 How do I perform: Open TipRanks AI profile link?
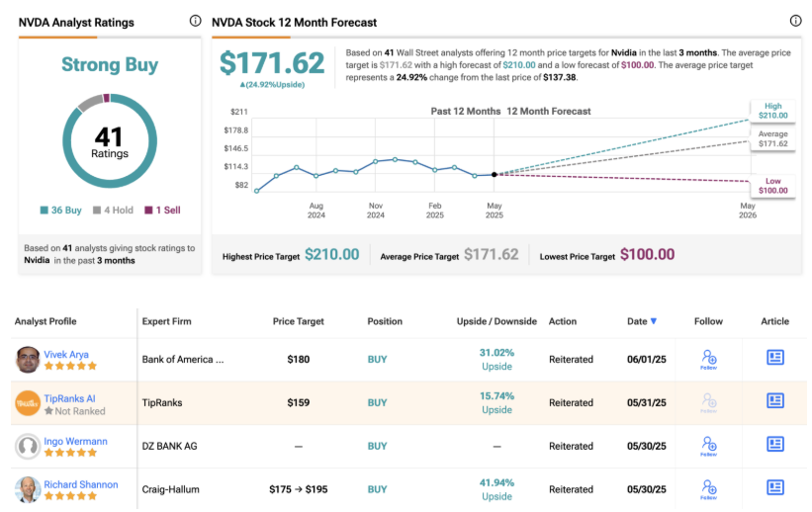coord(69,398)
